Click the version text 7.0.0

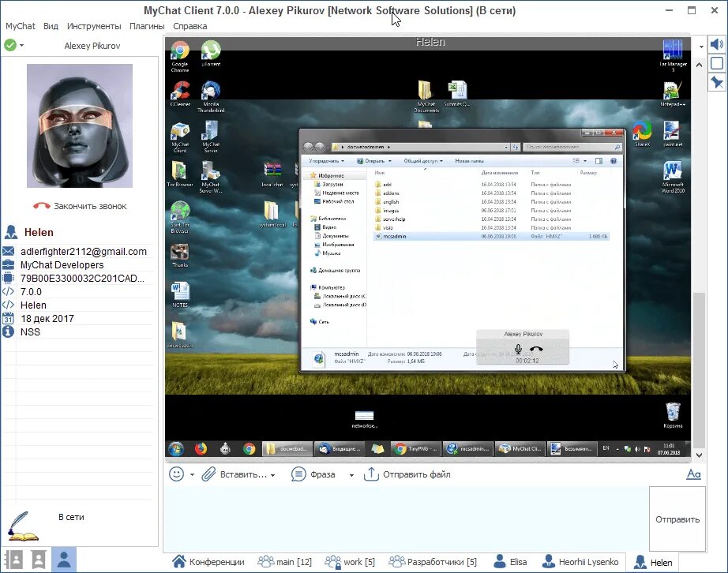click(31, 292)
